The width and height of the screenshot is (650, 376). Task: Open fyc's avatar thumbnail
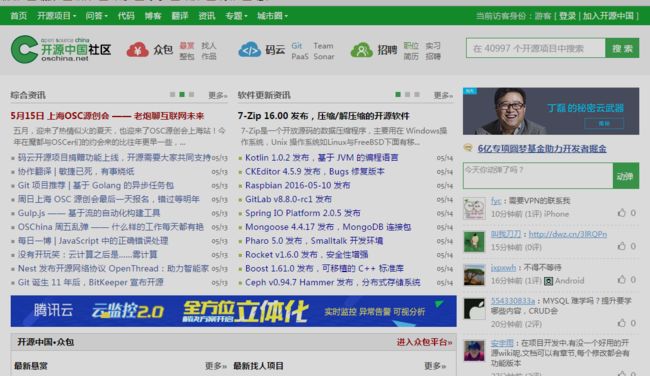click(x=474, y=209)
